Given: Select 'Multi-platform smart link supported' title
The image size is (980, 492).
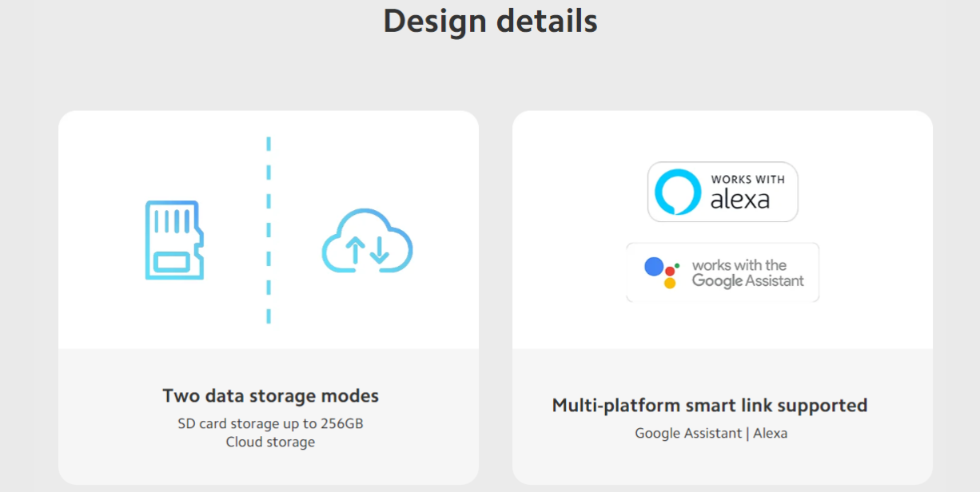Looking at the screenshot, I should [x=709, y=405].
